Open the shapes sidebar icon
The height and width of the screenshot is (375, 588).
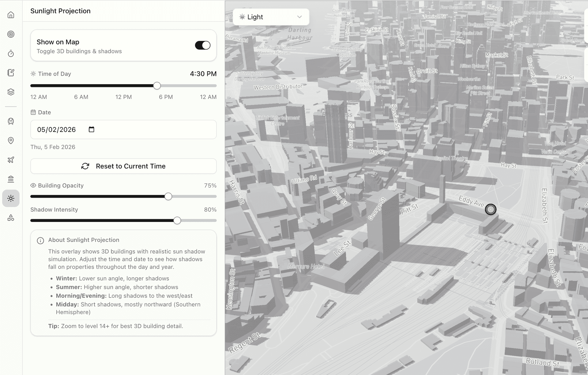tap(11, 218)
